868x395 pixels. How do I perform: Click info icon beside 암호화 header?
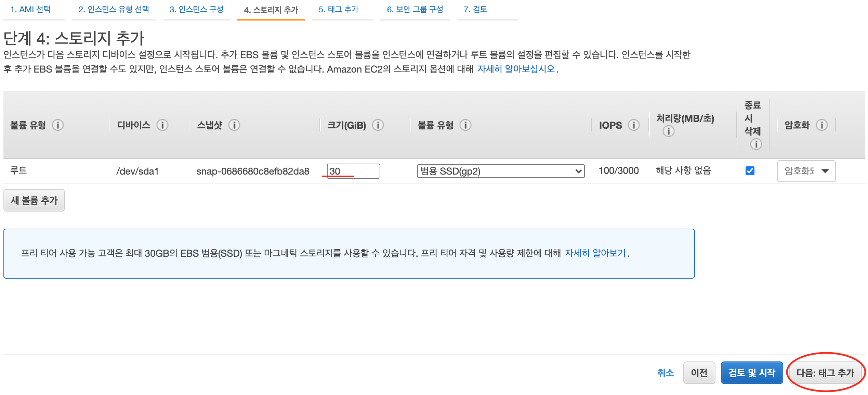pos(822,125)
